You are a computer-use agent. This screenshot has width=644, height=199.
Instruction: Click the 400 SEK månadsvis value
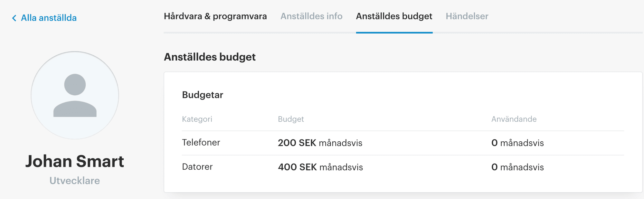pyautogui.click(x=320, y=167)
